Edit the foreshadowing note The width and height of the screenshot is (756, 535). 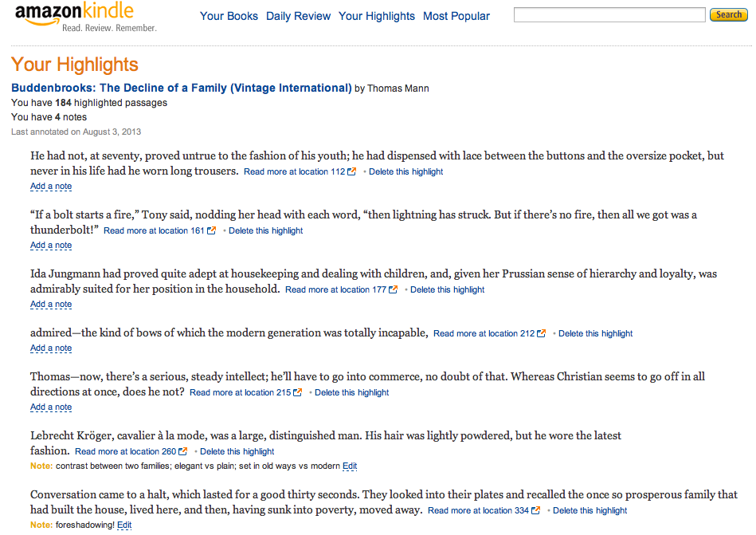[x=124, y=525]
